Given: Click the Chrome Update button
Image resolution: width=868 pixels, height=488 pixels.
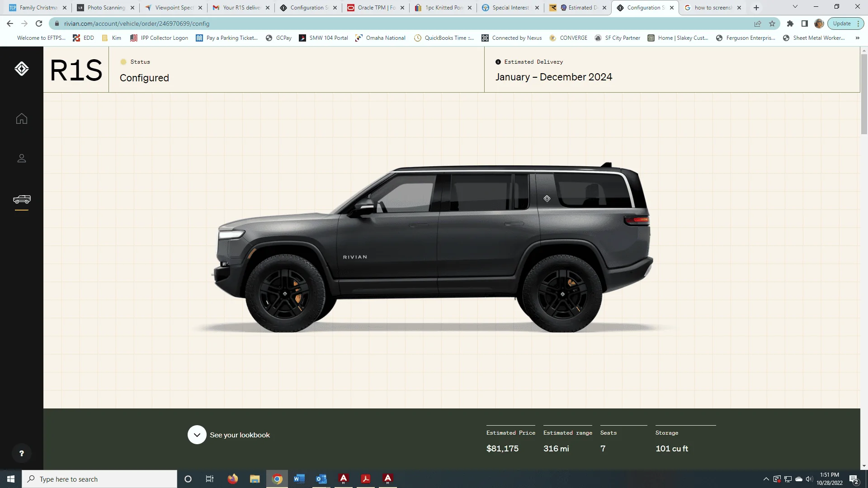Looking at the screenshot, I should tap(842, 23).
